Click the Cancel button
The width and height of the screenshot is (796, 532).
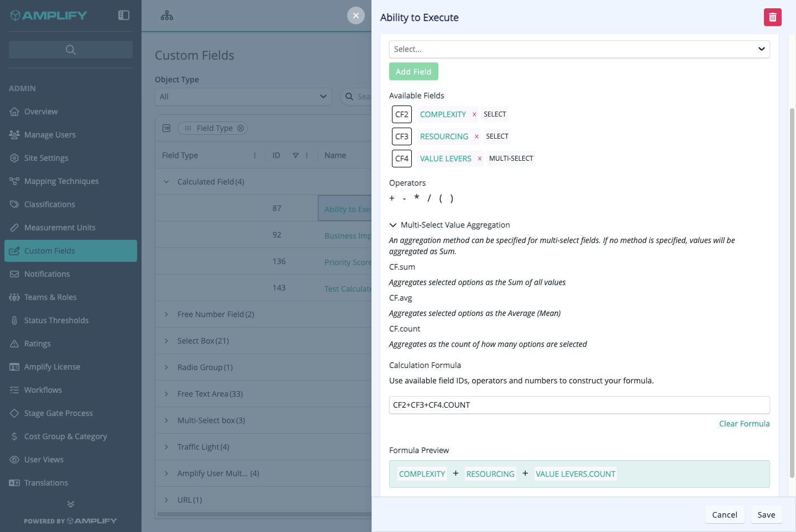(725, 515)
